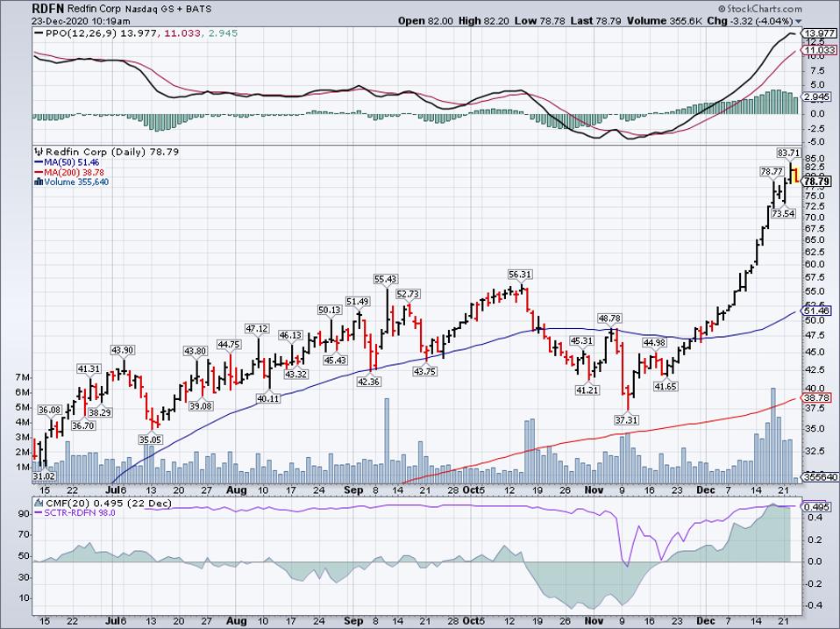Click the 56.31 October high label
Viewport: 840px width, 629px height.
tap(520, 275)
